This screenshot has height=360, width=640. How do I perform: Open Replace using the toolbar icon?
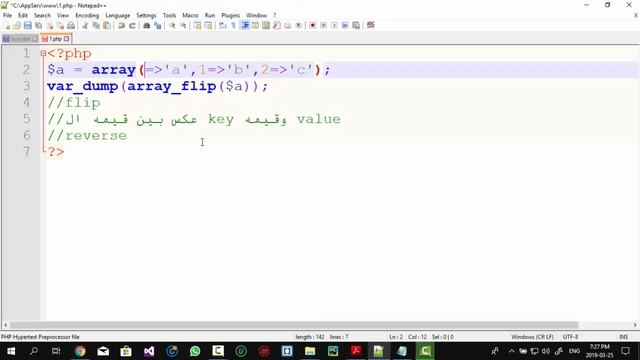158,26
